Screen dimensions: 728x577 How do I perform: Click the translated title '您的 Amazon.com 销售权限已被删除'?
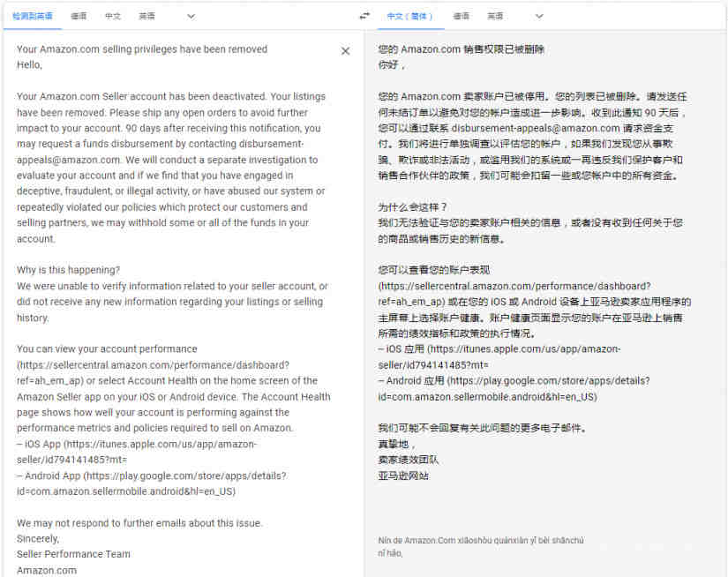[x=461, y=49]
